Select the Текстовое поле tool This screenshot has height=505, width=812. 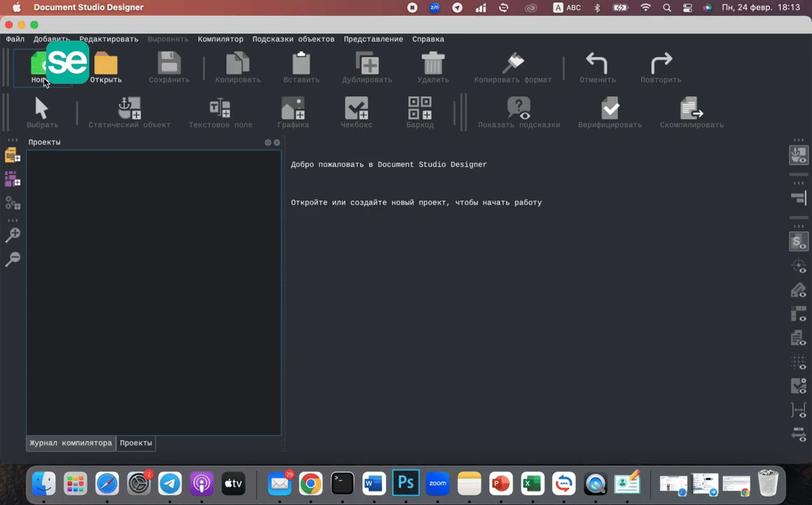(x=220, y=108)
